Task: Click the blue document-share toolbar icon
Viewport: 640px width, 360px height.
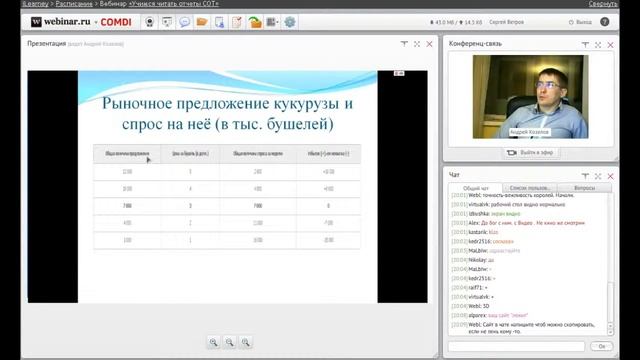Action: [219, 22]
